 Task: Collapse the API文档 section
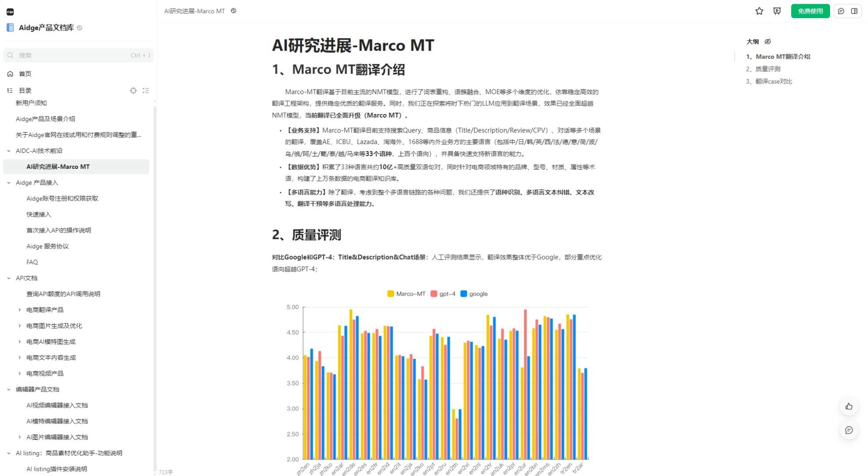9,278
